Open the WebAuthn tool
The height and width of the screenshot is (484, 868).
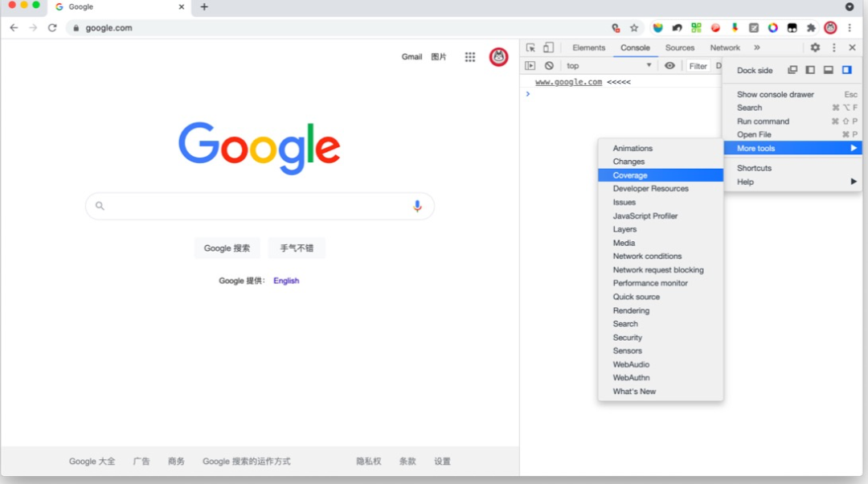(661, 378)
